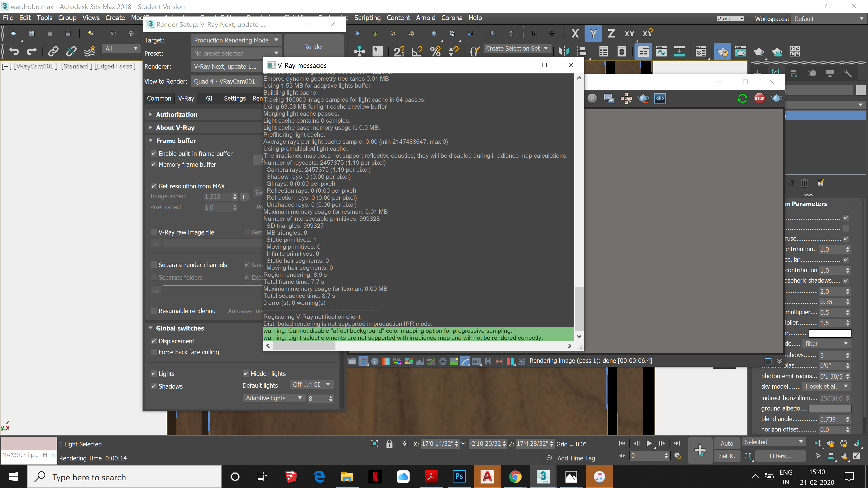Toggle LUT correction icon in frame buffer
Image resolution: width=868 pixels, height=488 pixels.
476,361
